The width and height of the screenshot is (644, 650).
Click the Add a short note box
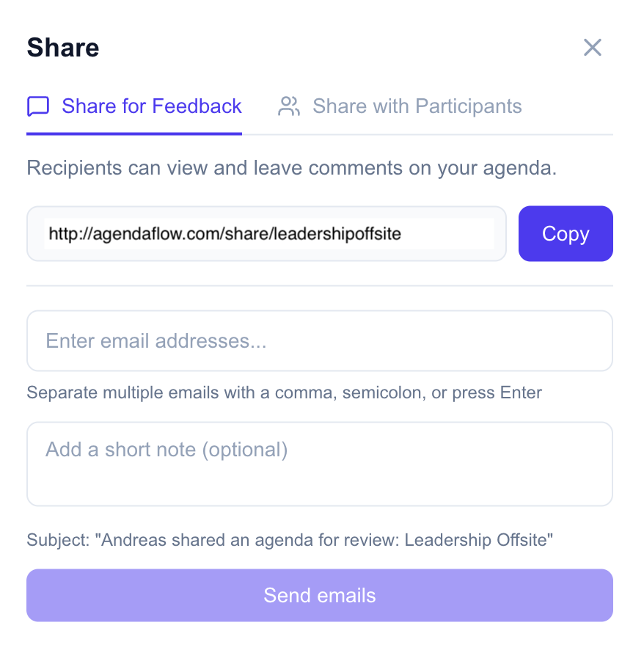tap(320, 464)
